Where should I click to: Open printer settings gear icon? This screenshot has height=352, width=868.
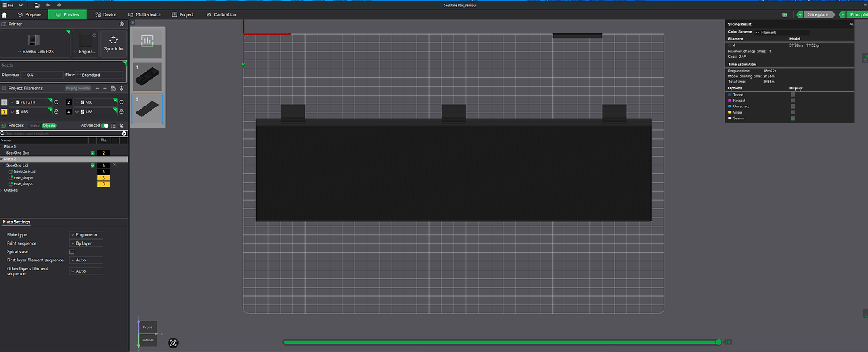click(122, 24)
